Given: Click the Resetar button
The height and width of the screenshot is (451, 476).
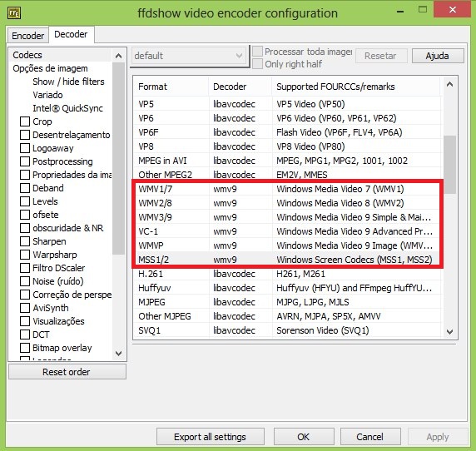Looking at the screenshot, I should [380, 56].
